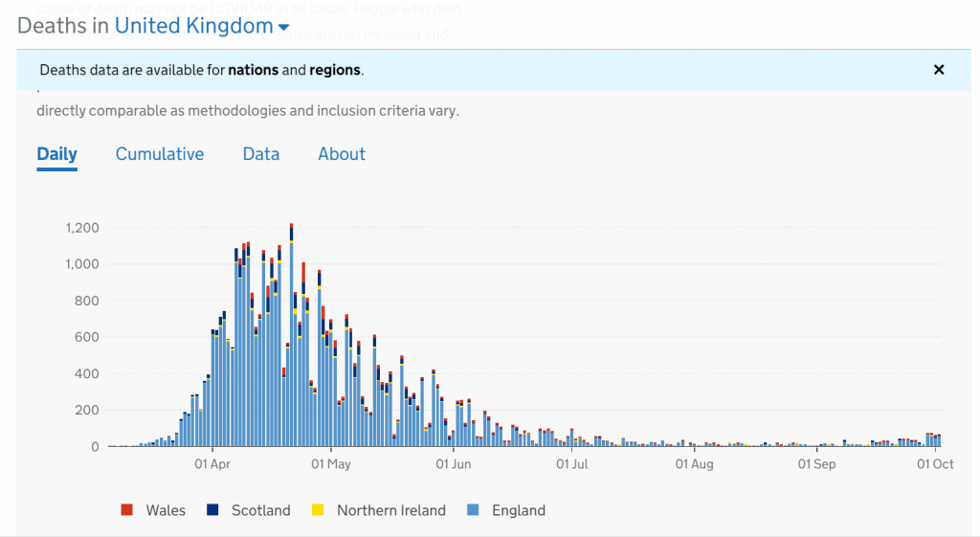The height and width of the screenshot is (537, 980).
Task: Click the '01 Oct' x-axis label
Action: point(935,464)
